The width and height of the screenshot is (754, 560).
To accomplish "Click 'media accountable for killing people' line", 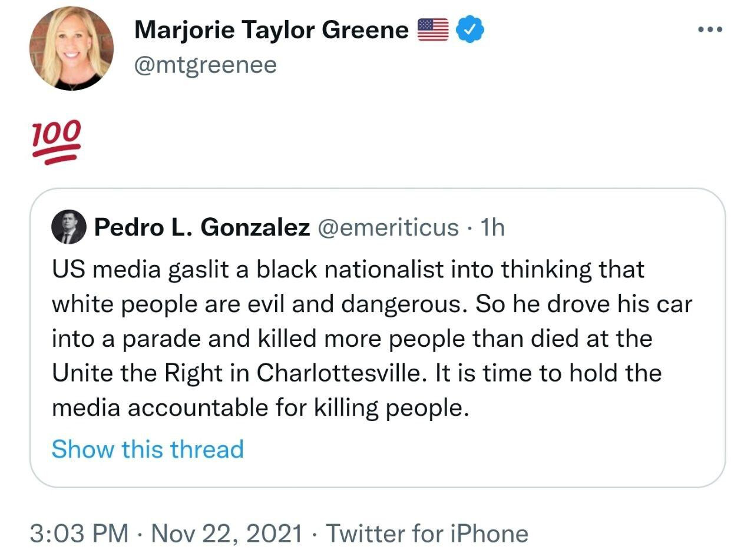I will (x=260, y=407).
